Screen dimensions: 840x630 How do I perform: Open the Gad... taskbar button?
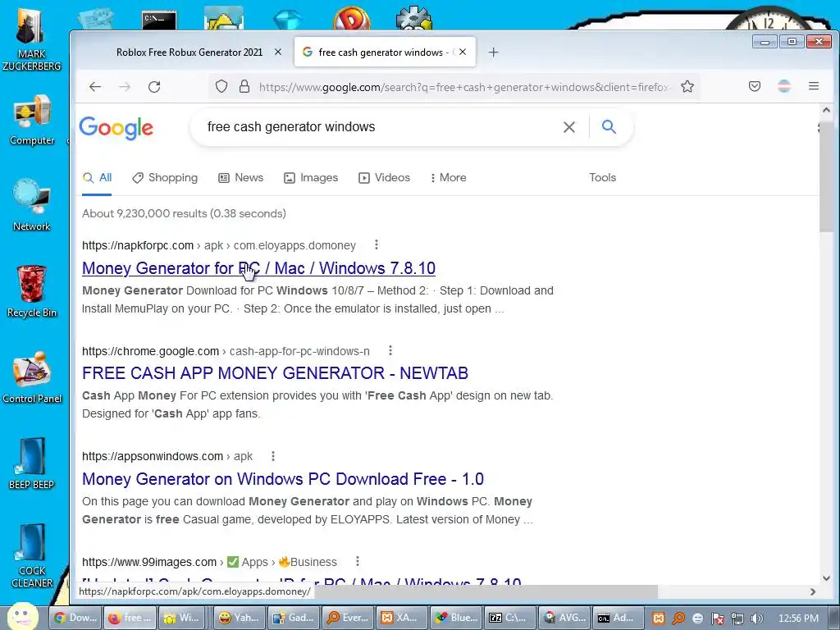tap(294, 618)
